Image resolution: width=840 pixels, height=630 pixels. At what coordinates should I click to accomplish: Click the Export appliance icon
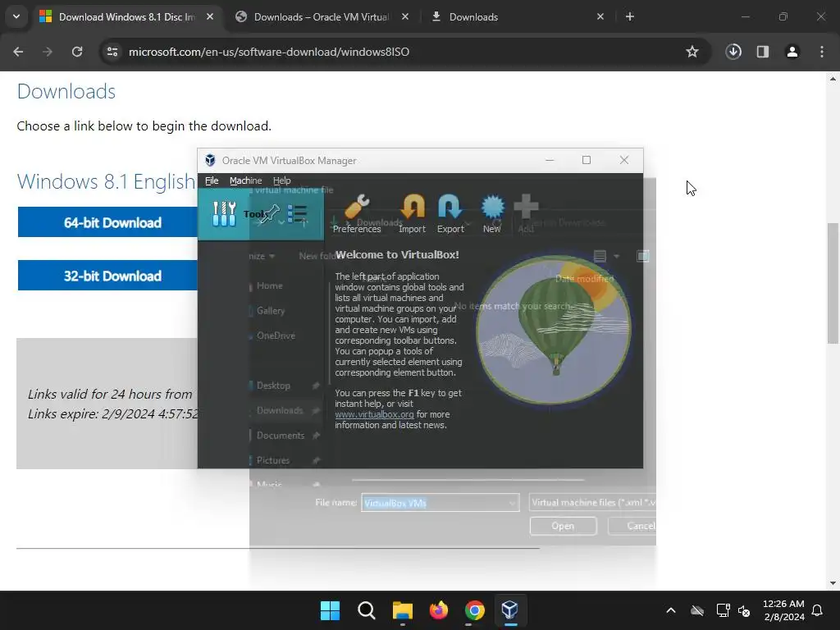(x=450, y=214)
